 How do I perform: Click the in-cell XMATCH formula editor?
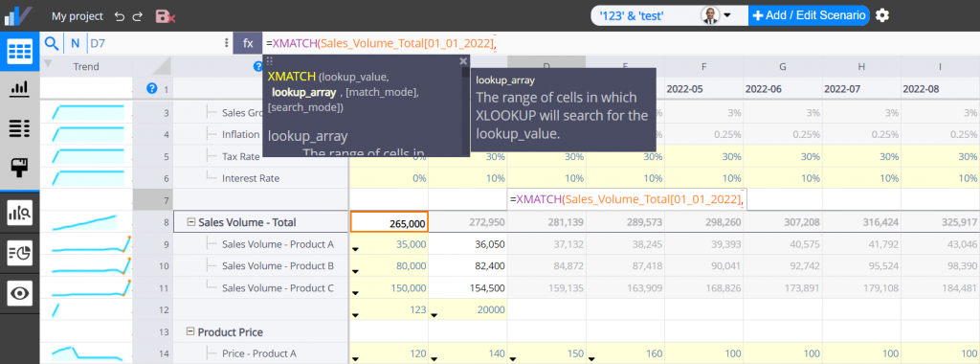pos(627,199)
